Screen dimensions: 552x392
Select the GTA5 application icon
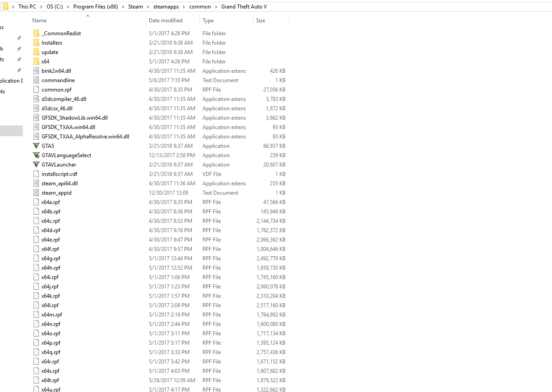tap(36, 146)
